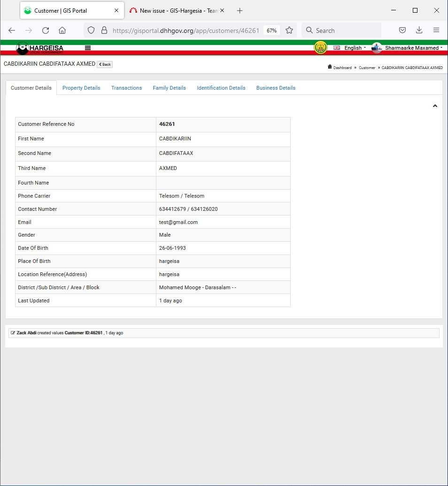Click the Place Of Birth label
This screenshot has height=486, width=448.
tap(34, 261)
